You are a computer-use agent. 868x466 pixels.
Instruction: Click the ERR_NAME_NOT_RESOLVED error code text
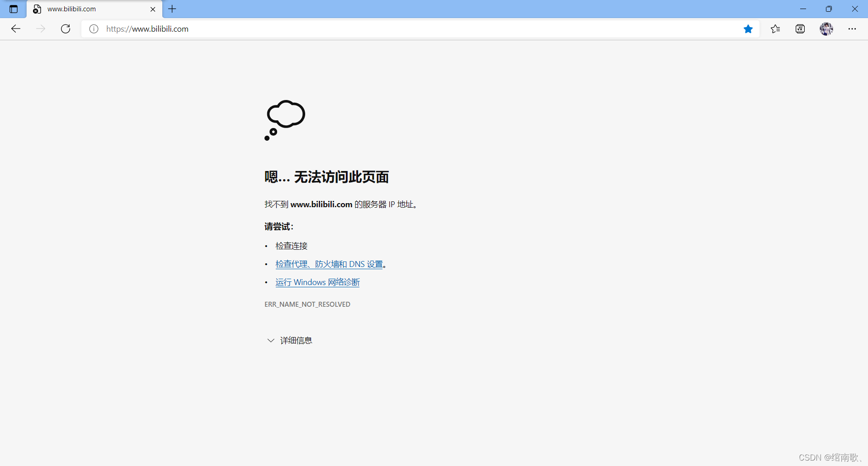[307, 304]
